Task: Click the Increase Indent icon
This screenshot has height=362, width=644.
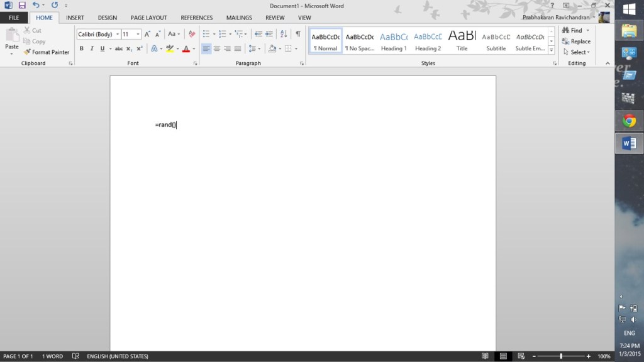Action: click(x=269, y=34)
